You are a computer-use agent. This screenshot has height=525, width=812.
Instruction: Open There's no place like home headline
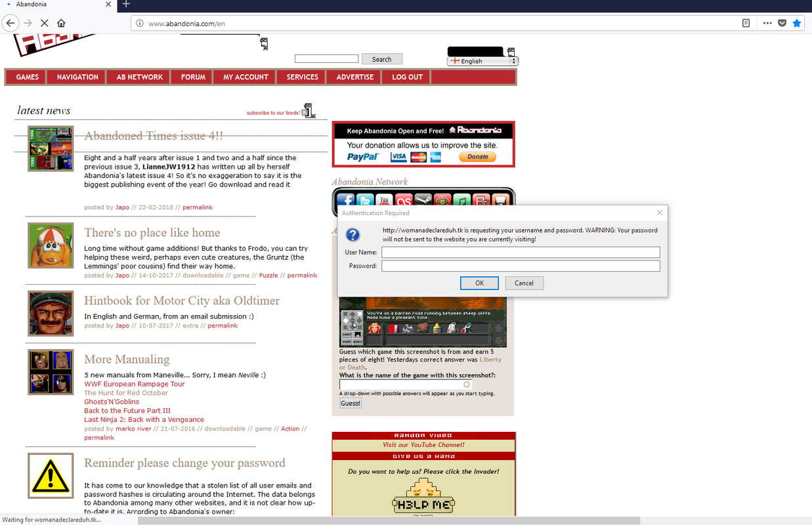152,232
